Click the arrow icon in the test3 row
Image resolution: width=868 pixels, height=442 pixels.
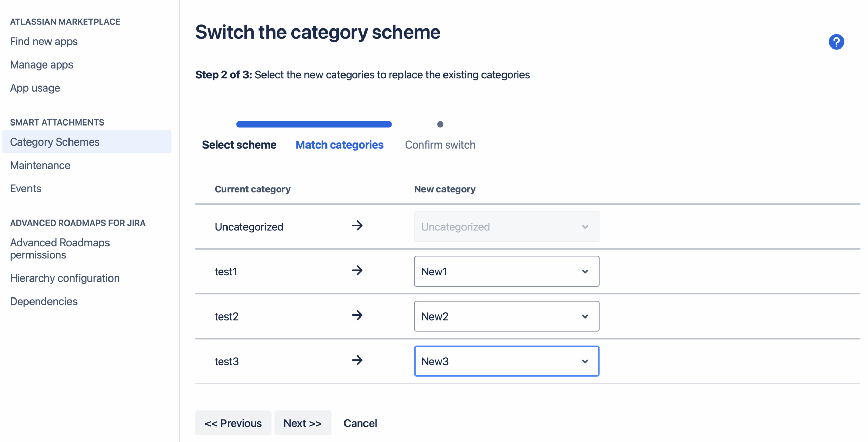(357, 360)
